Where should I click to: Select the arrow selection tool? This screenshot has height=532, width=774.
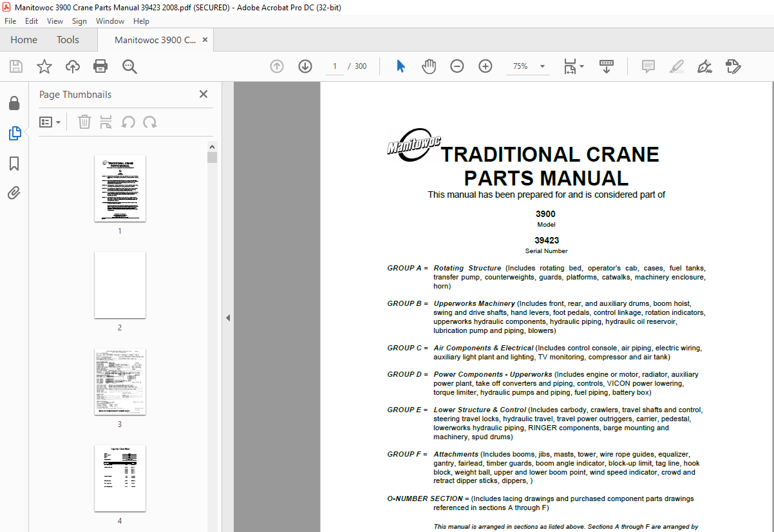401,66
